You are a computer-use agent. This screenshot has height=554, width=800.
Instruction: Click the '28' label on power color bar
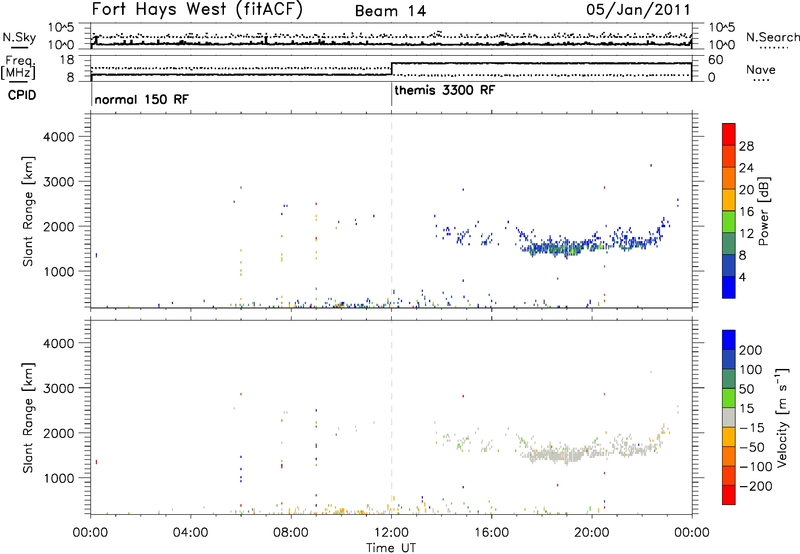pyautogui.click(x=746, y=146)
